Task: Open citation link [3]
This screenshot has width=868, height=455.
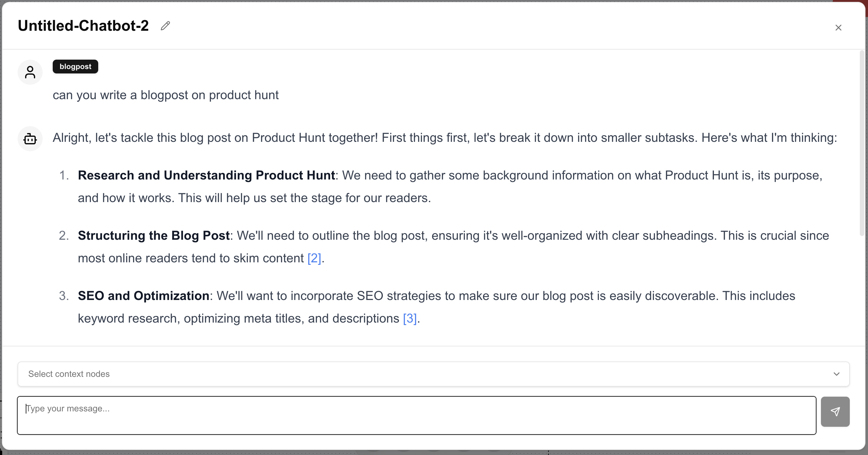Action: pos(410,318)
